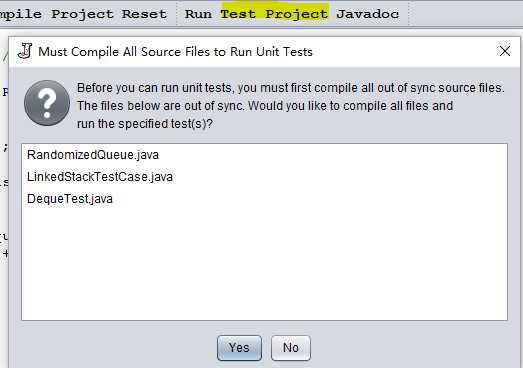This screenshot has width=523, height=368.
Task: Click empty area of the file list
Action: pyautogui.click(x=264, y=264)
